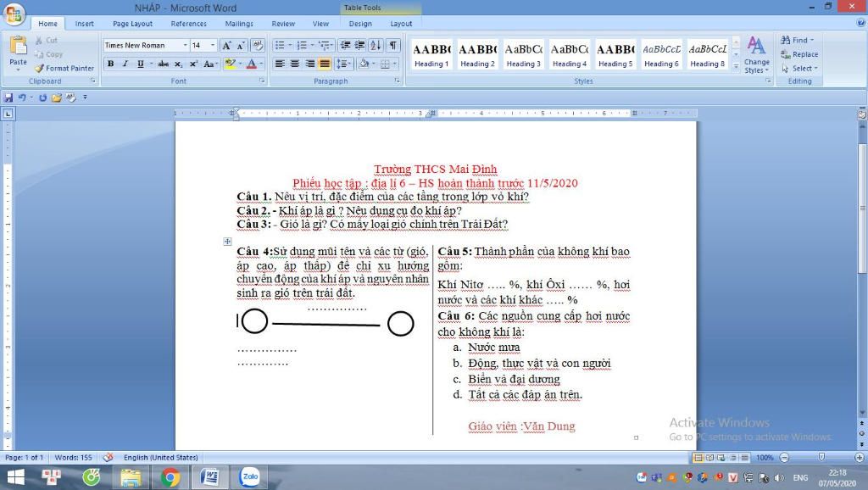
Task: Toggle Print Layout view button
Action: tap(698, 458)
